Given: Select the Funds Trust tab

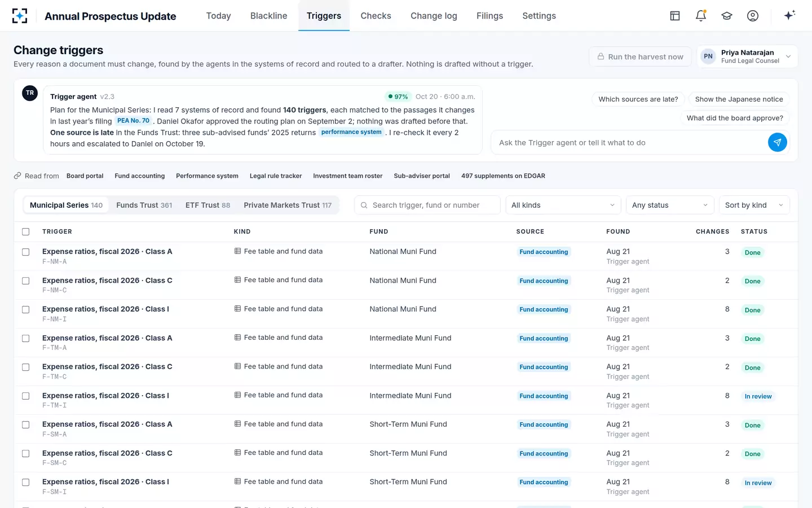Looking at the screenshot, I should 144,205.
